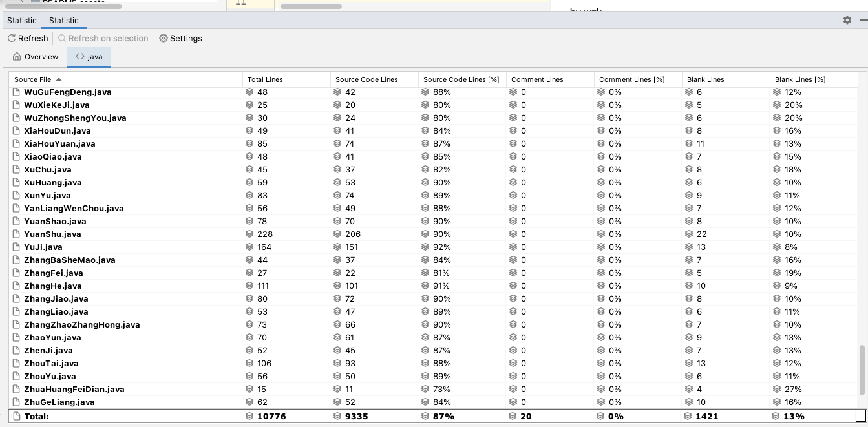Screen dimensions: 868x427
Task: Click the file icon of ZhangFei.java
Action: [x=17, y=273]
